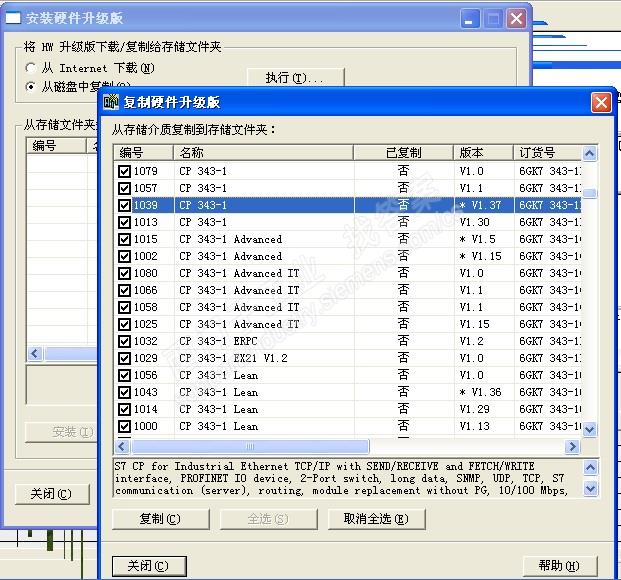
Task: Click 编号 header in install window list
Action: point(56,146)
